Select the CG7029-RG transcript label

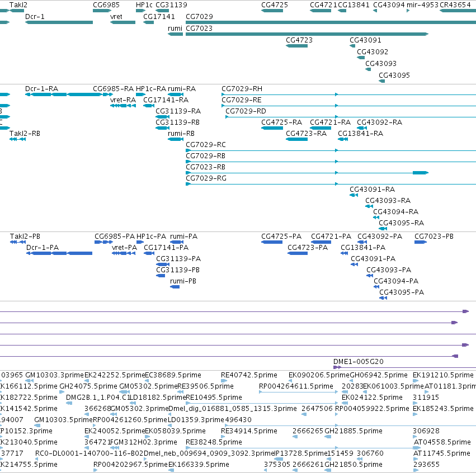point(206,178)
